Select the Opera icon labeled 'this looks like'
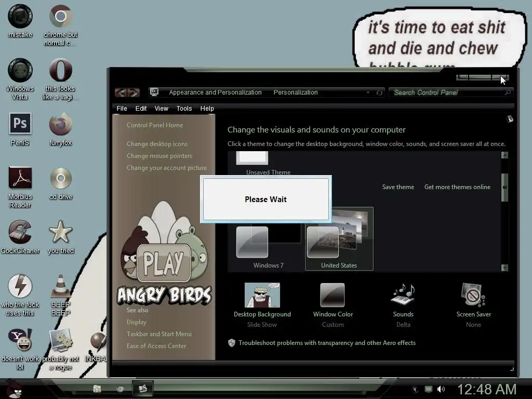This screenshot has width=532, height=399. pos(60,79)
